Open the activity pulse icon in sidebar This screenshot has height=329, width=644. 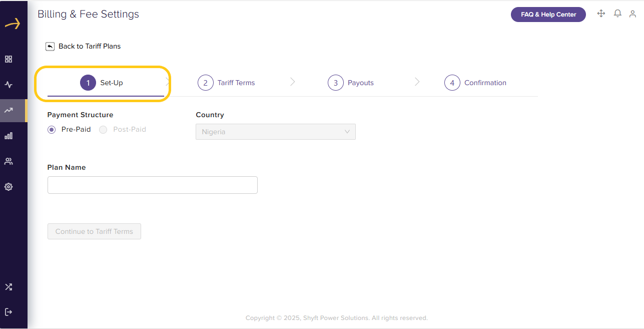click(9, 85)
